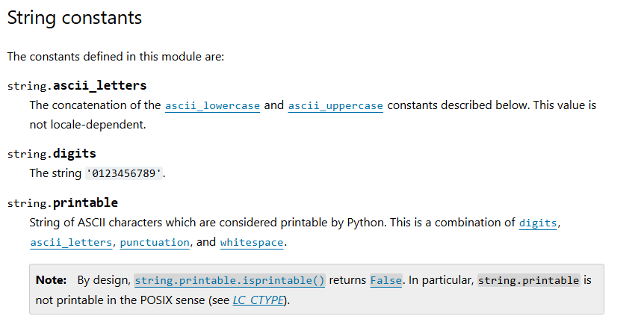
Task: Follow the ascii_letters link under string.printable
Action: coord(71,243)
